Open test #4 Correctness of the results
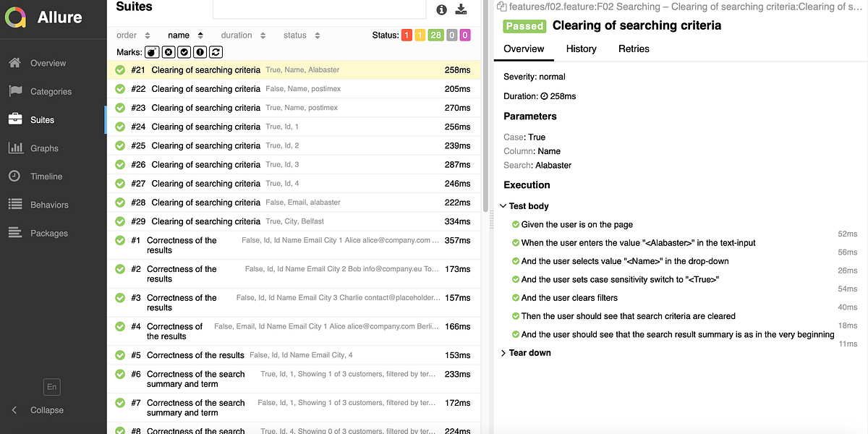This screenshot has height=434, width=868. tap(294, 331)
